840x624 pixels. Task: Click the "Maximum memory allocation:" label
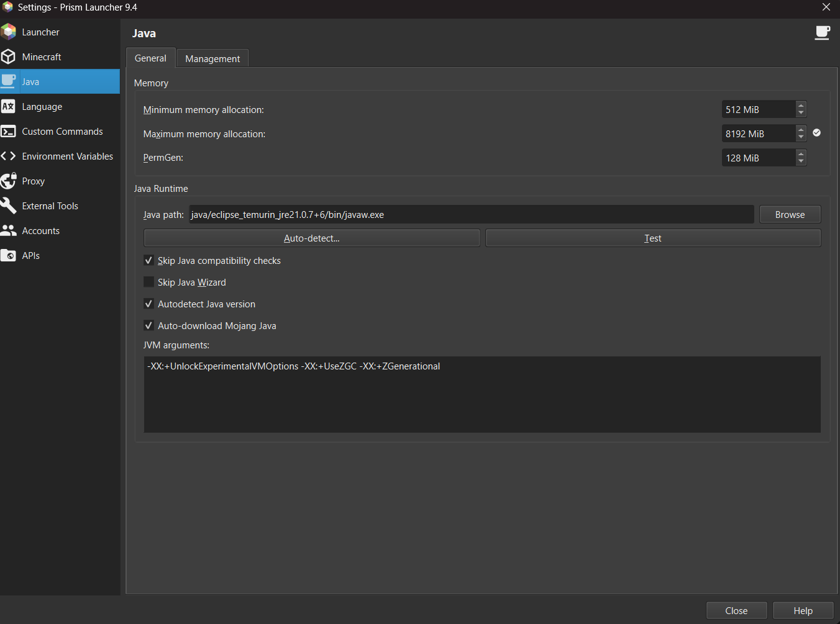(204, 134)
